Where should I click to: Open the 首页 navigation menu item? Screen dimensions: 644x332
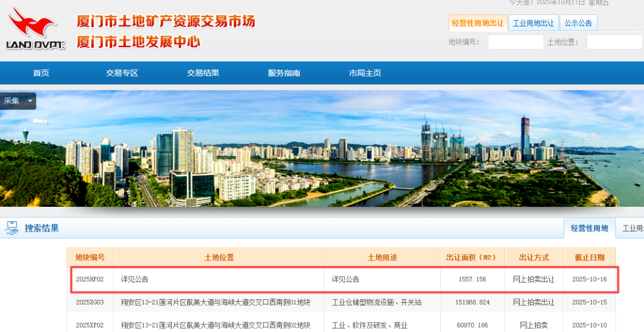[41, 73]
